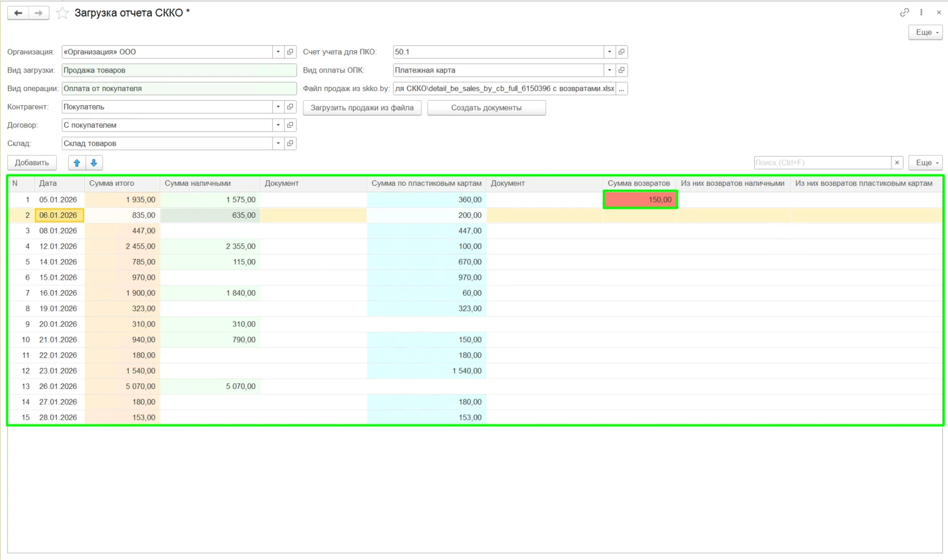The height and width of the screenshot is (560, 948).
Task: Click Создать документы button
Action: click(x=486, y=108)
